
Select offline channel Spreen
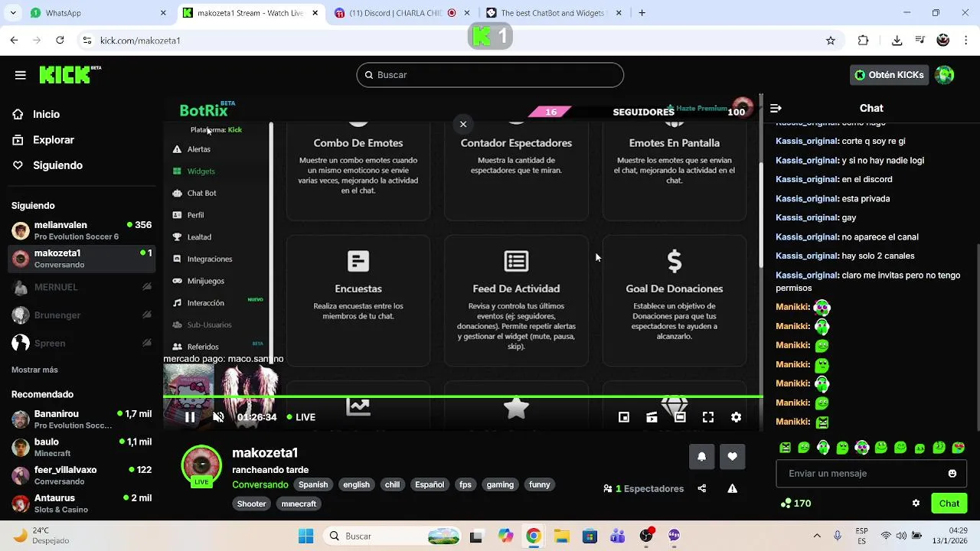[x=82, y=344]
